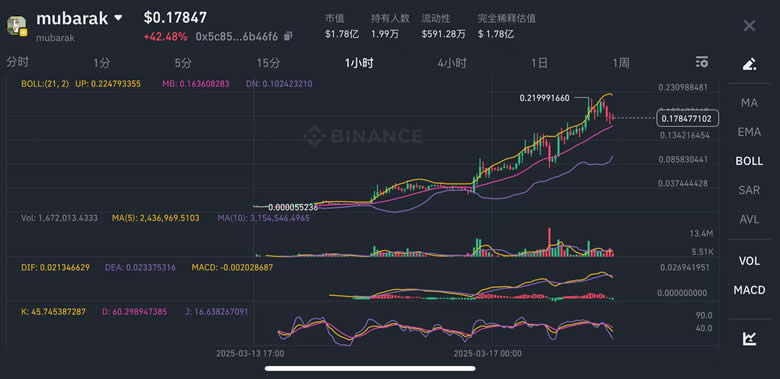
Task: Tap the DEA: 0.023375316 legend
Action: [140, 268]
